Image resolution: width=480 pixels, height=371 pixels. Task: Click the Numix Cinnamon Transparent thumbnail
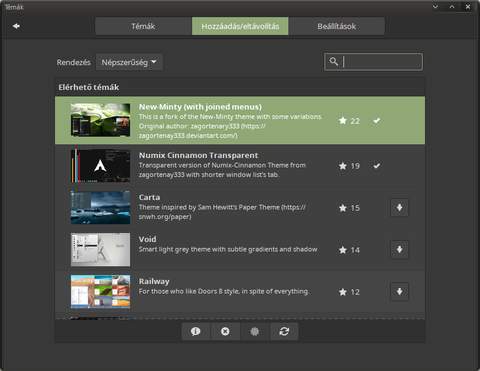[x=100, y=166]
